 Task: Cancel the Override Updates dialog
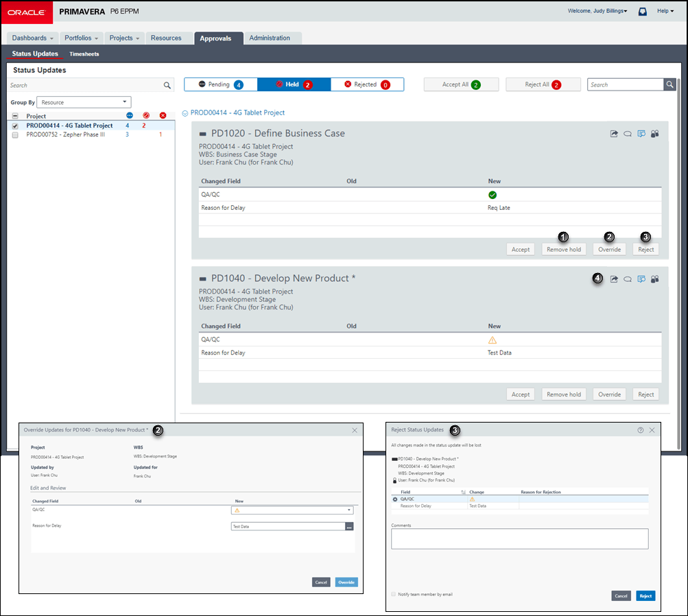321,582
